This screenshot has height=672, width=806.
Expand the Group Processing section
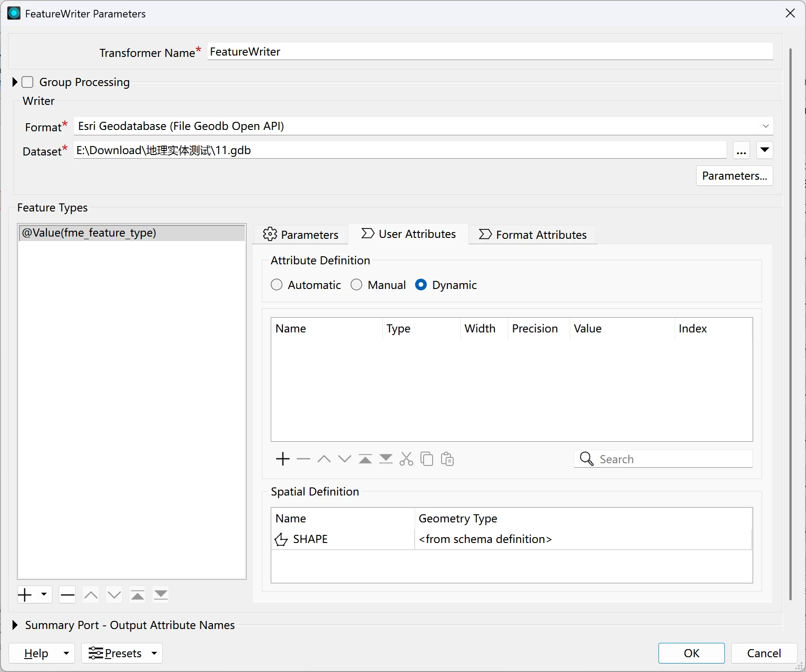[15, 82]
